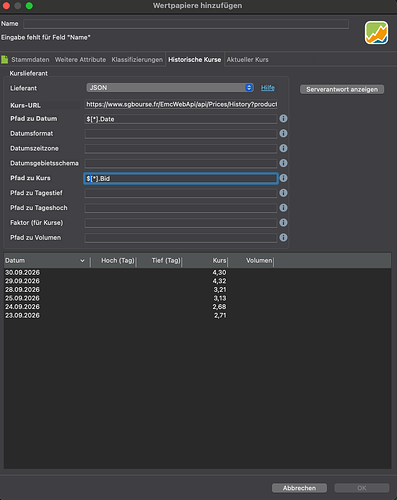Click the Tief (Tag) column header
The height and width of the screenshot is (500, 397).
click(159, 261)
